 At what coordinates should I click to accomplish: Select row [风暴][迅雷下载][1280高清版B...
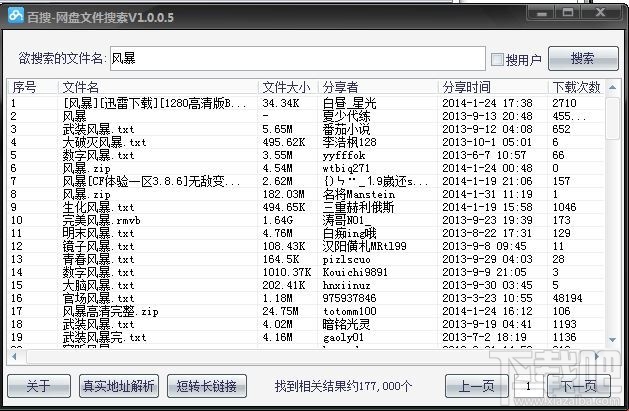click(x=306, y=103)
